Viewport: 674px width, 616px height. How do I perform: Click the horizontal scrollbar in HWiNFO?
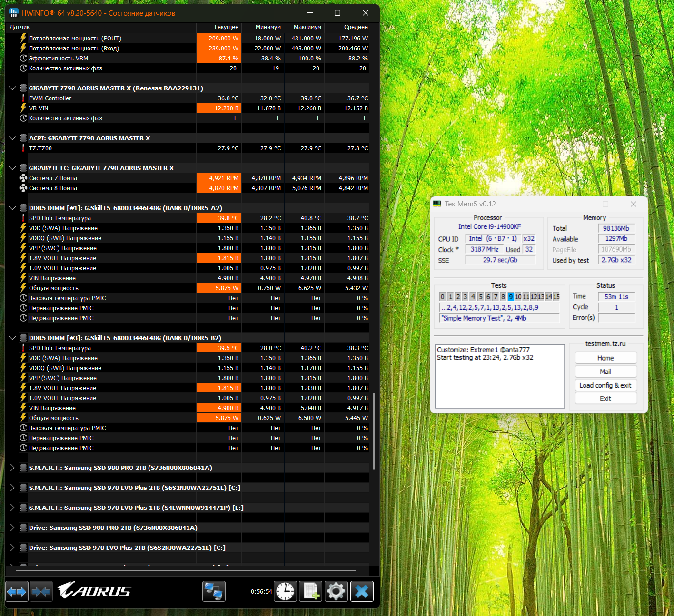pos(186,570)
